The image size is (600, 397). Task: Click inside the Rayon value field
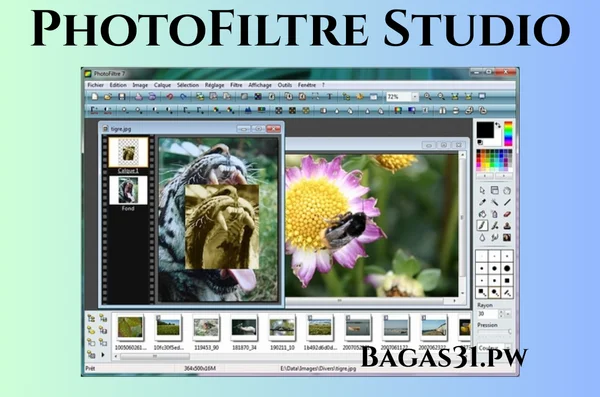[x=487, y=314]
